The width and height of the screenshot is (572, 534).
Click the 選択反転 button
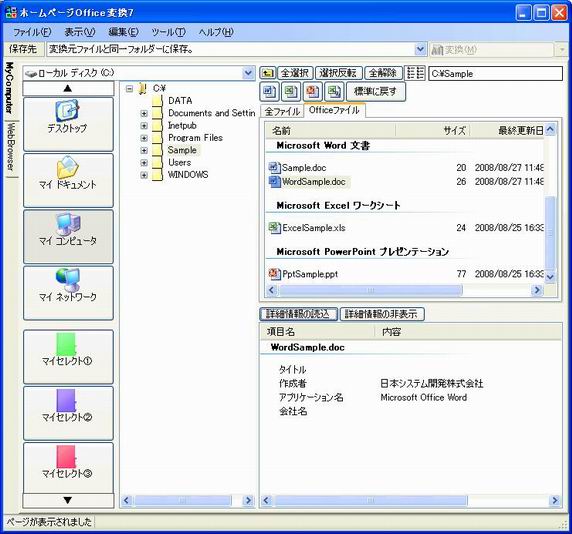pos(338,73)
